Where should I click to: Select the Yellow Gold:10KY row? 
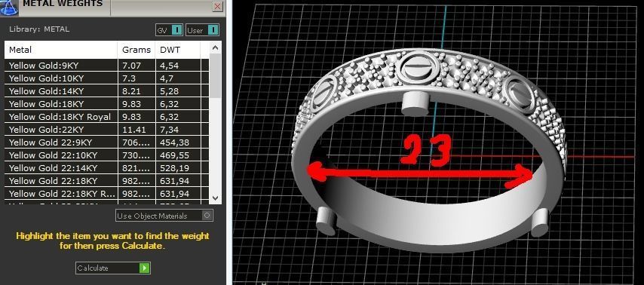[x=106, y=78]
